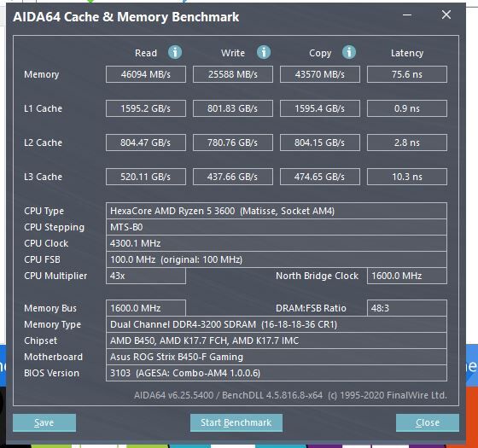
Task: Click Motherboard field Asus ROG Strix B450-F Gaming
Action: click(x=277, y=357)
